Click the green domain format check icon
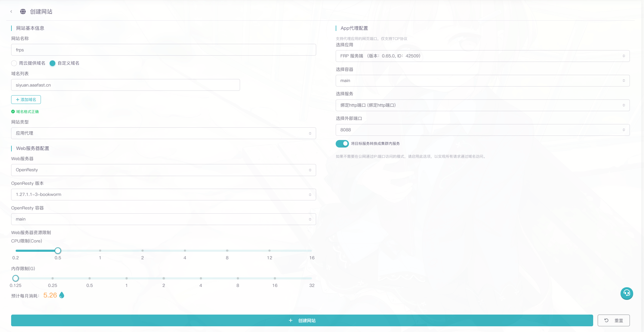Viewport: 644px width, 332px height. [13, 112]
